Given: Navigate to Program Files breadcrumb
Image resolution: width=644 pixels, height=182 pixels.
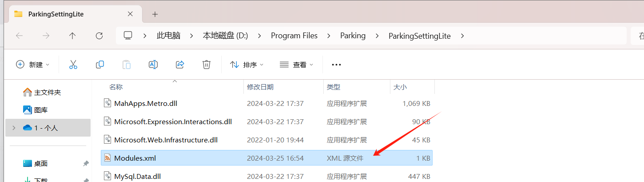Looking at the screenshot, I should [294, 36].
